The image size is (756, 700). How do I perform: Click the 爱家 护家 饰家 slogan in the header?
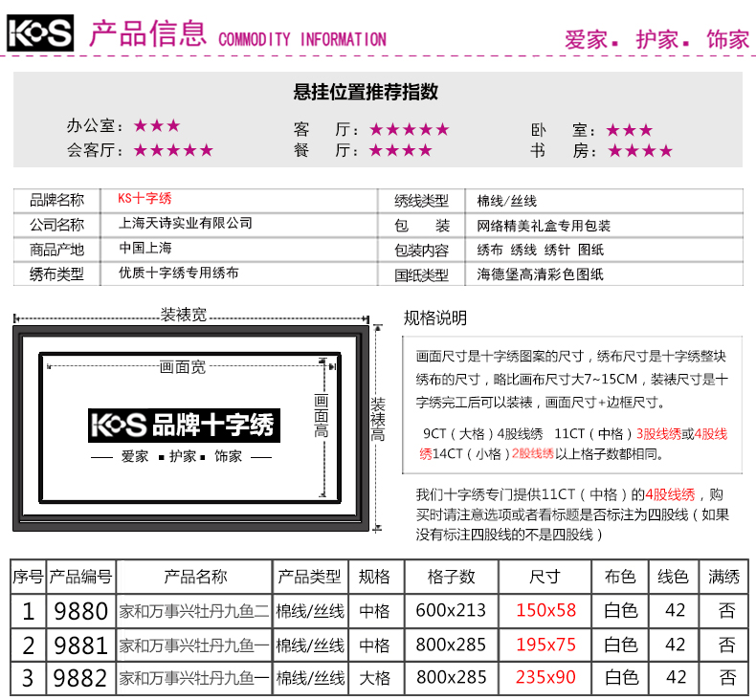(657, 39)
